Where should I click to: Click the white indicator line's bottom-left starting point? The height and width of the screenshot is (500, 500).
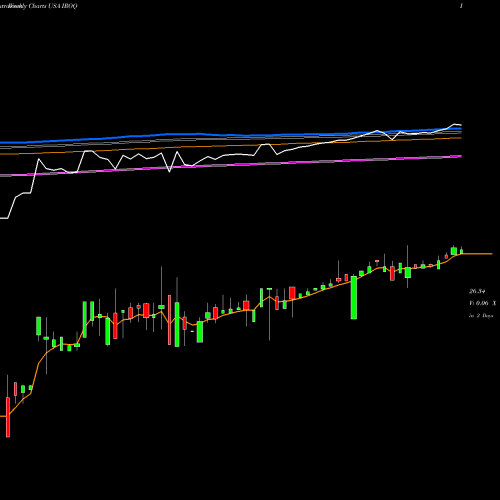(4, 218)
